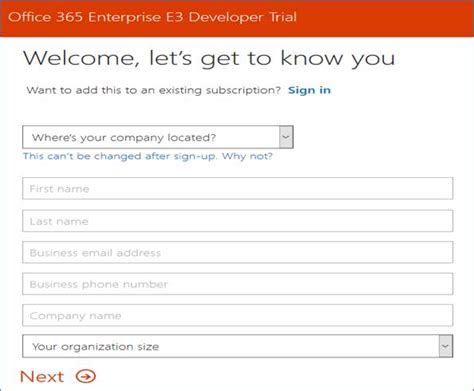Open the 'This can't be changed after sign-up. Why not?' link

click(148, 156)
